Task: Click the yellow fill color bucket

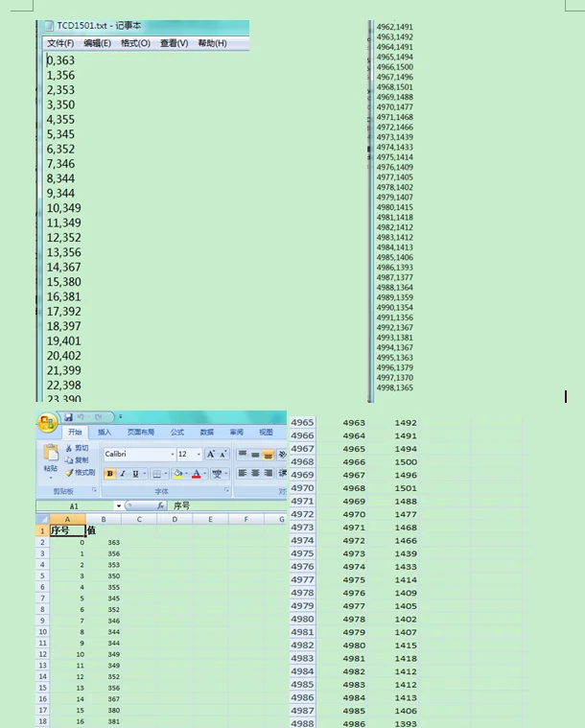Action: click(x=178, y=474)
